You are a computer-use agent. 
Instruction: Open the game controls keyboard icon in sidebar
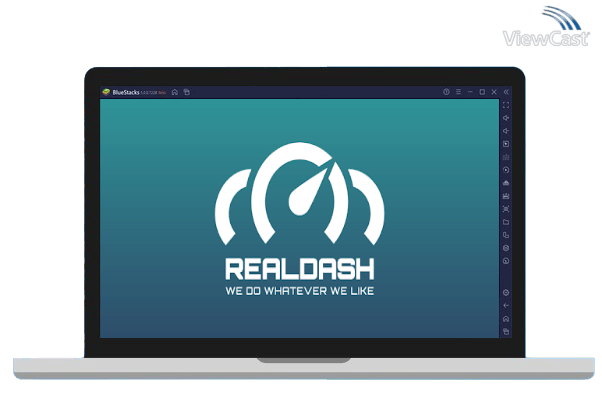tap(506, 157)
